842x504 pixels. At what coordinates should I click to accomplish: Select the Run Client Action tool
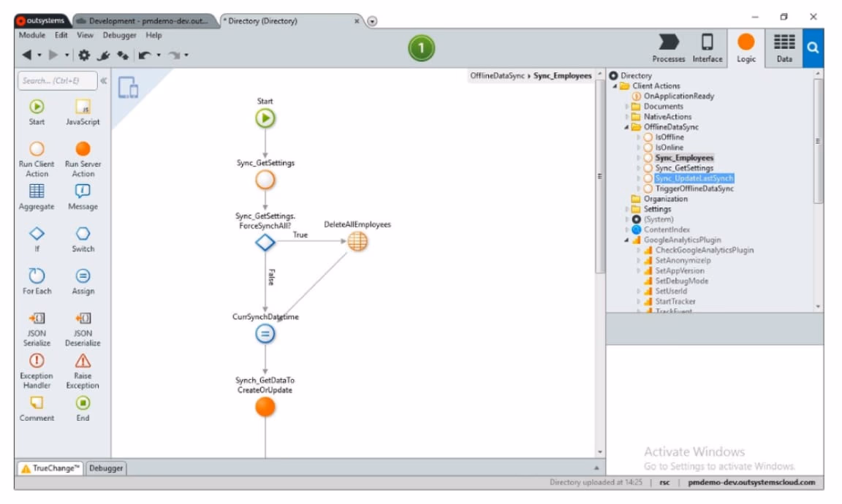point(37,159)
